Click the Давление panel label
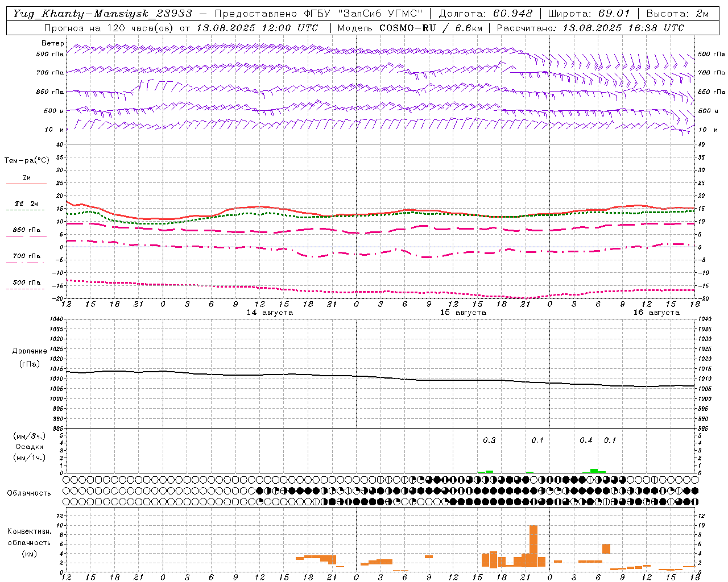This screenshot has height=582, width=728. [29, 351]
